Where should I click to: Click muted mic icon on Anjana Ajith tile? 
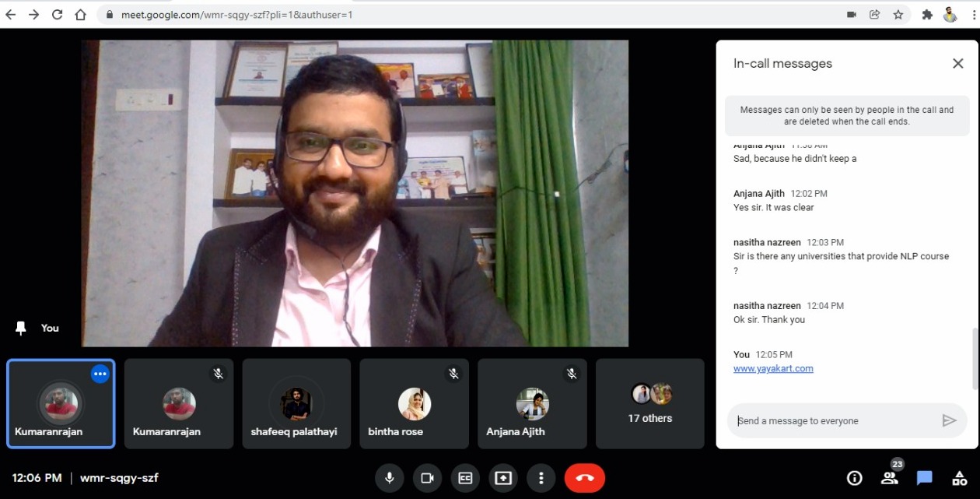point(572,374)
